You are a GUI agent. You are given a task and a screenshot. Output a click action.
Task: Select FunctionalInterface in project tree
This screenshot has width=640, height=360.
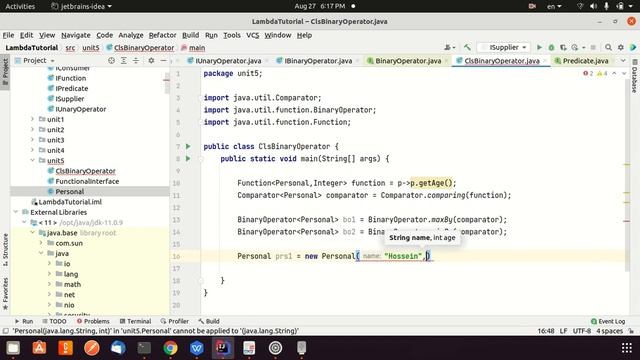tap(87, 181)
